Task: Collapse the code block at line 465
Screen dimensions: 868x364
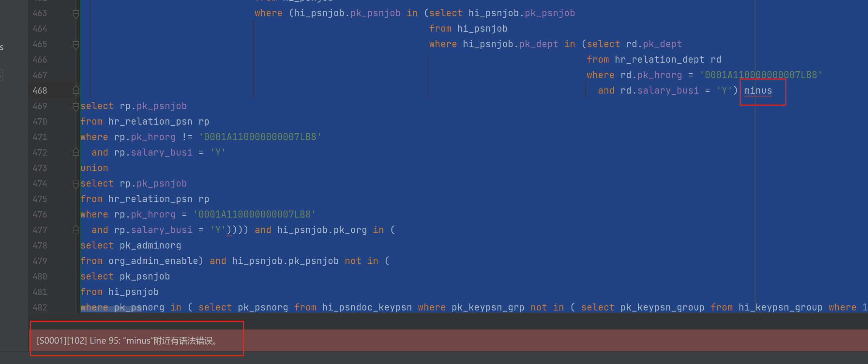Action: click(x=76, y=44)
